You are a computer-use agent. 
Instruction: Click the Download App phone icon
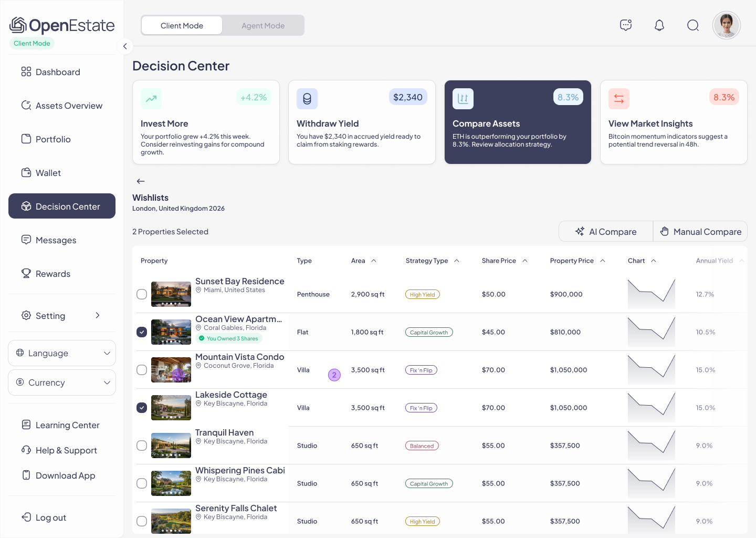coord(26,475)
